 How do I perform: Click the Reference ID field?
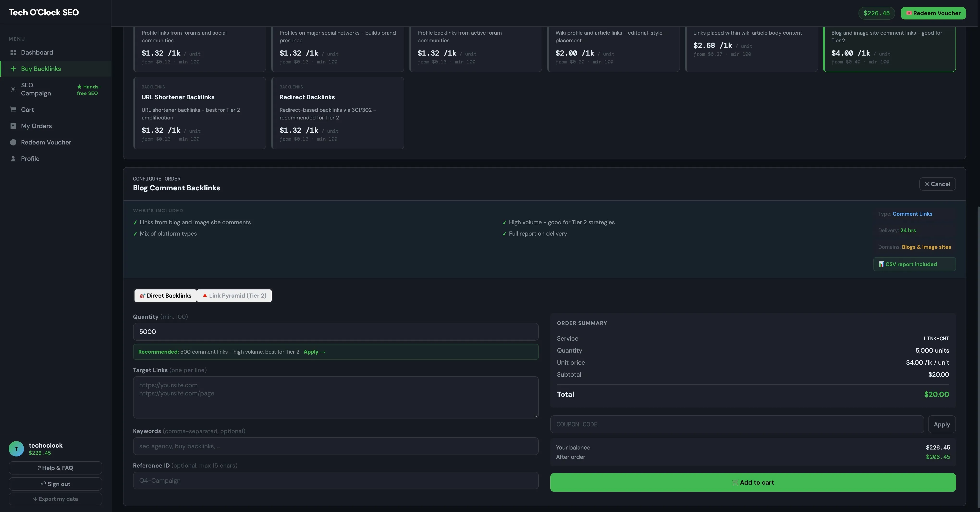(336, 481)
